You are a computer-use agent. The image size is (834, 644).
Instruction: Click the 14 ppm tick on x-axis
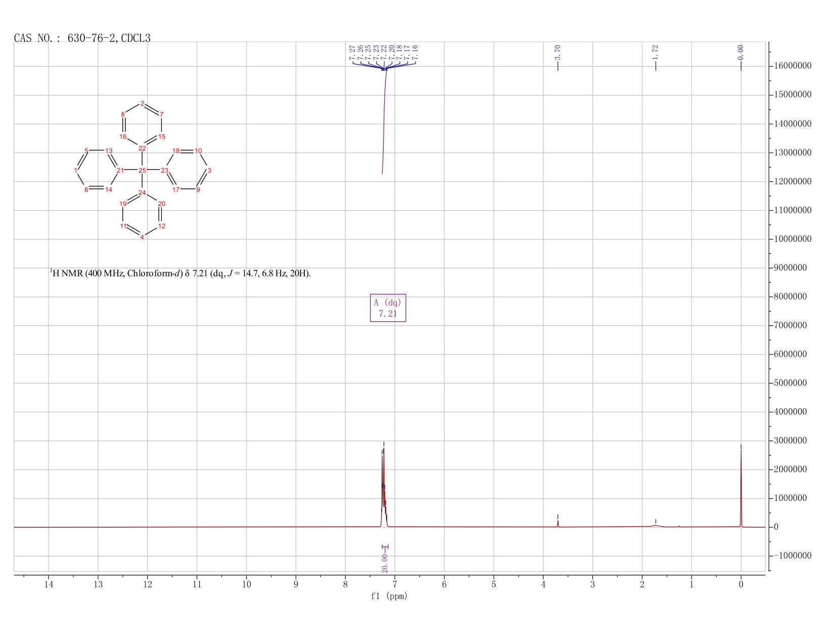pos(49,584)
